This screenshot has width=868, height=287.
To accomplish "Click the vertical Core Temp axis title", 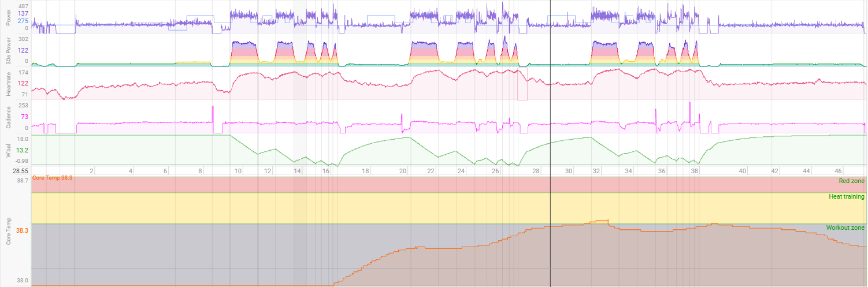I will 8,231.
